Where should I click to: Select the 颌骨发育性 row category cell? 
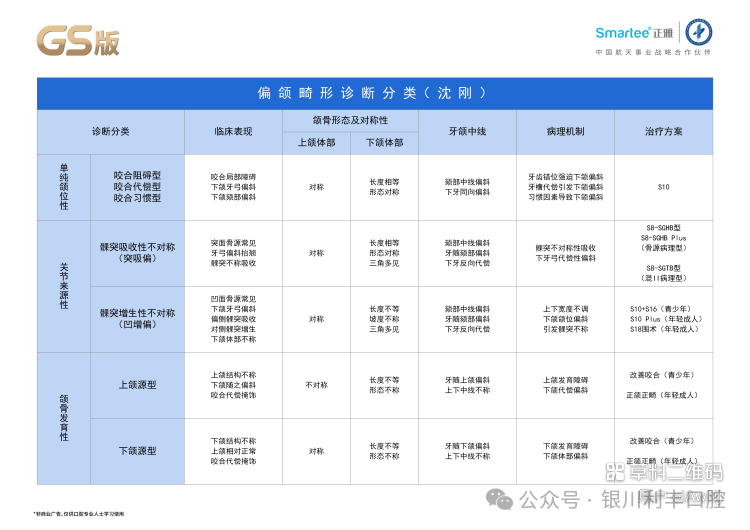pyautogui.click(x=64, y=417)
